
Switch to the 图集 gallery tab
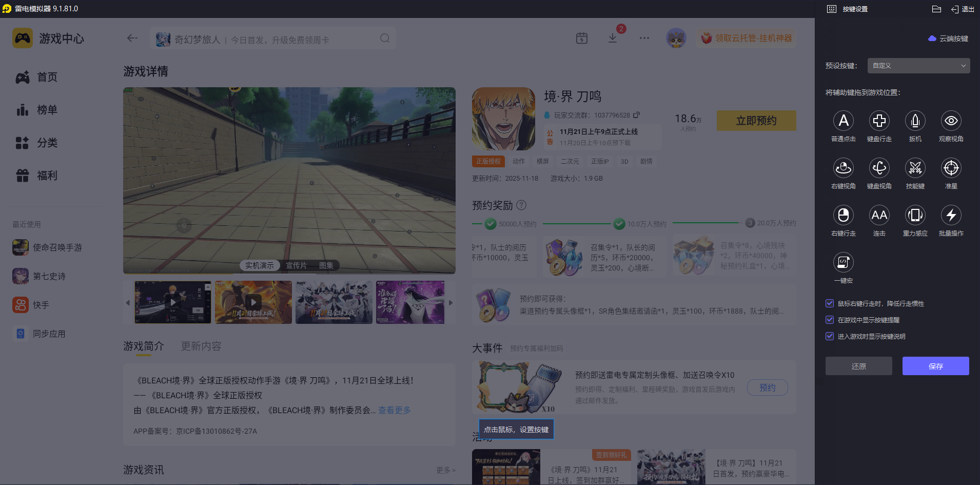click(326, 265)
